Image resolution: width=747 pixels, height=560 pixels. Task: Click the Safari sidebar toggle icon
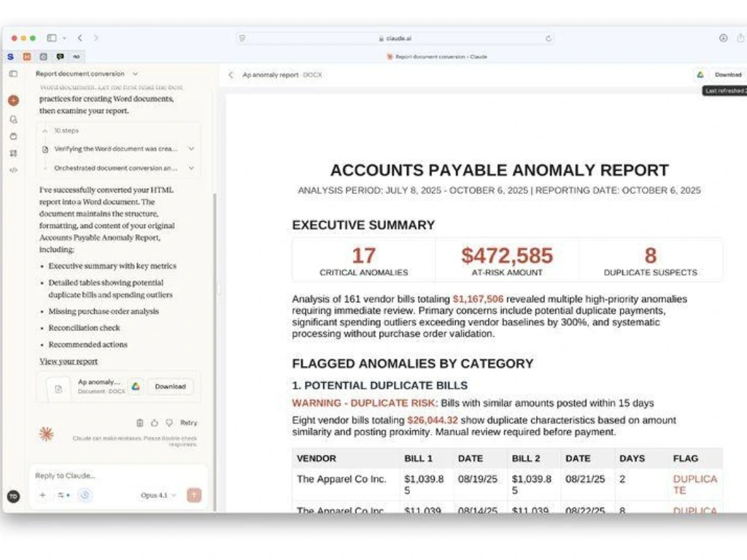[52, 38]
